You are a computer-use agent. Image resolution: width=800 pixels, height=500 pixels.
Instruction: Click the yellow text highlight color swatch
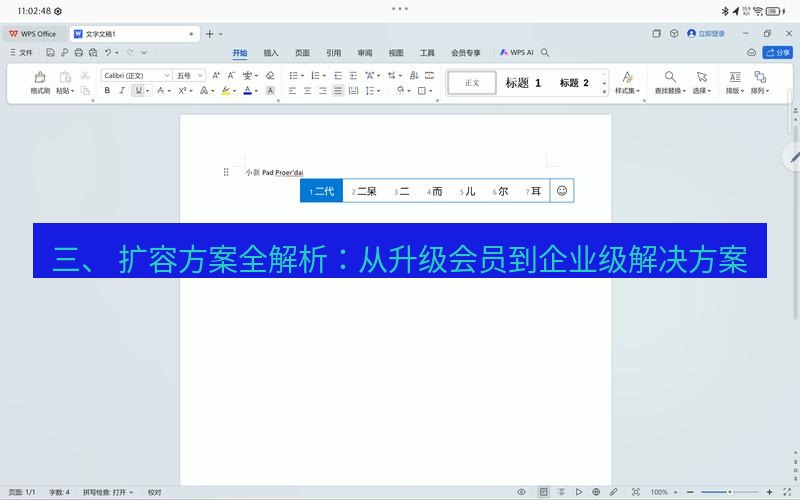coord(226,91)
